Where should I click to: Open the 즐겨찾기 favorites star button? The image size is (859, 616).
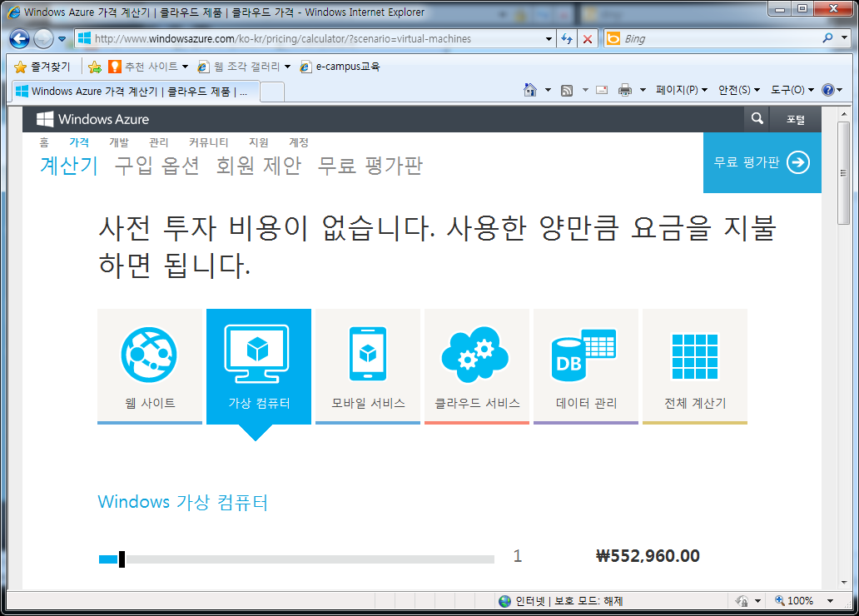pyautogui.click(x=42, y=67)
